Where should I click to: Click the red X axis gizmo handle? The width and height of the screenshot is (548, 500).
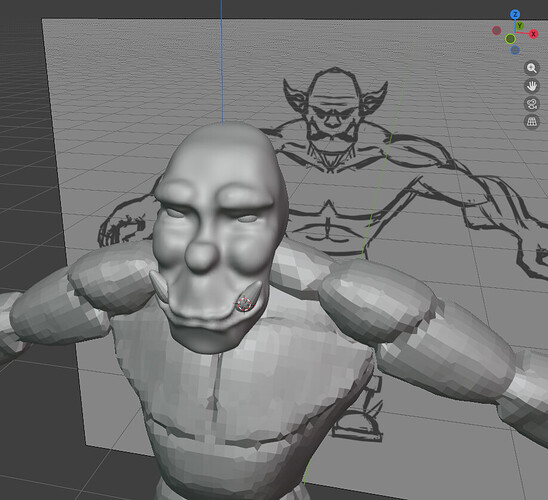(x=533, y=34)
